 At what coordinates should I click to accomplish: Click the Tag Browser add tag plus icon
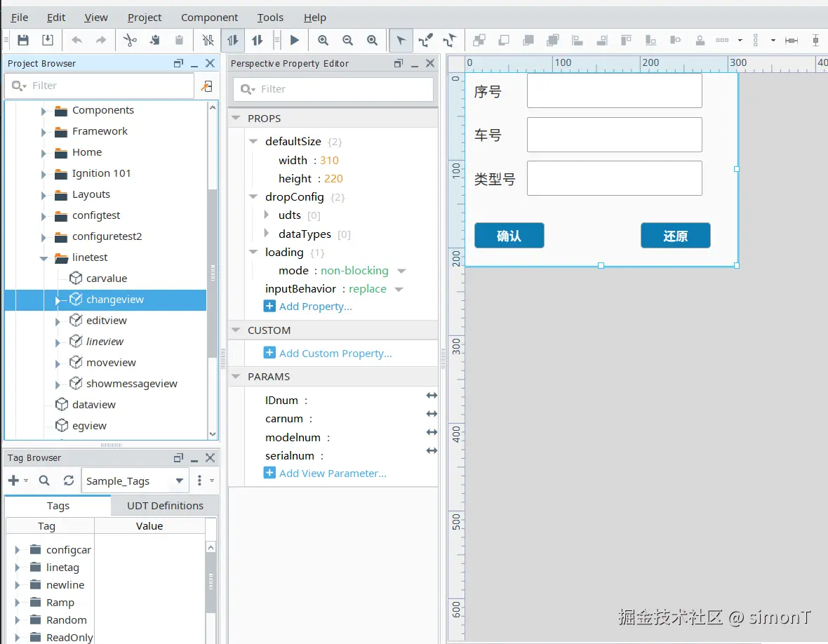tap(14, 481)
